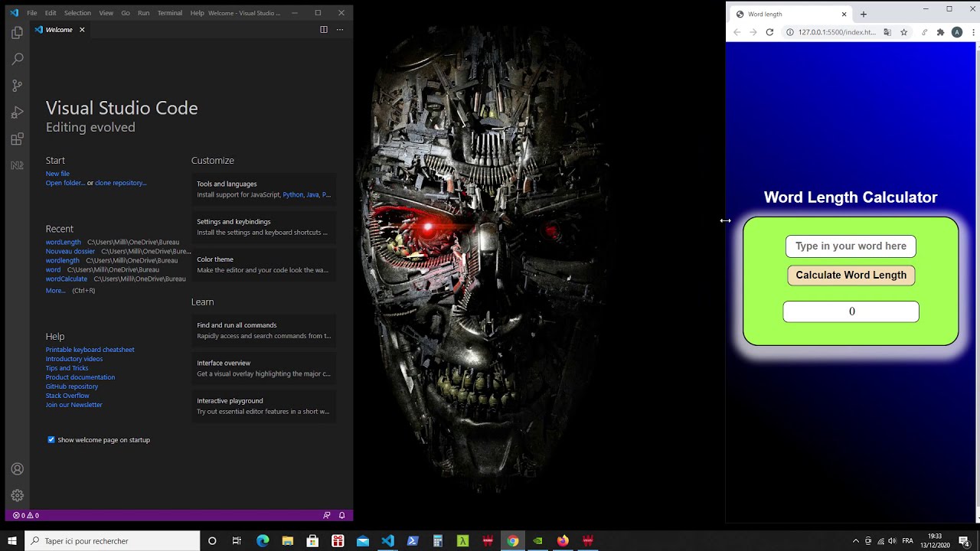Click the volume icon in the system tray
The width and height of the screenshot is (980, 551).
(x=892, y=541)
